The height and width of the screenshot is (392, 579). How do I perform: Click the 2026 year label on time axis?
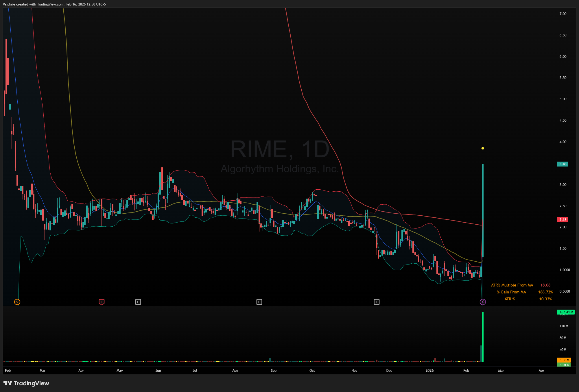click(429, 371)
